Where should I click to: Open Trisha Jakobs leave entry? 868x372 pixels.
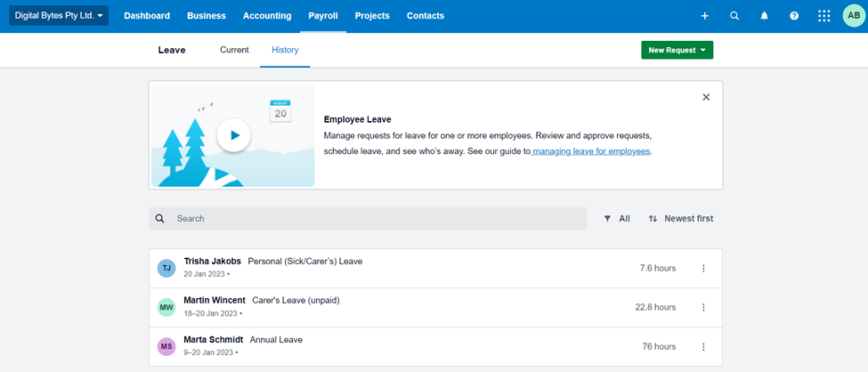click(x=435, y=269)
